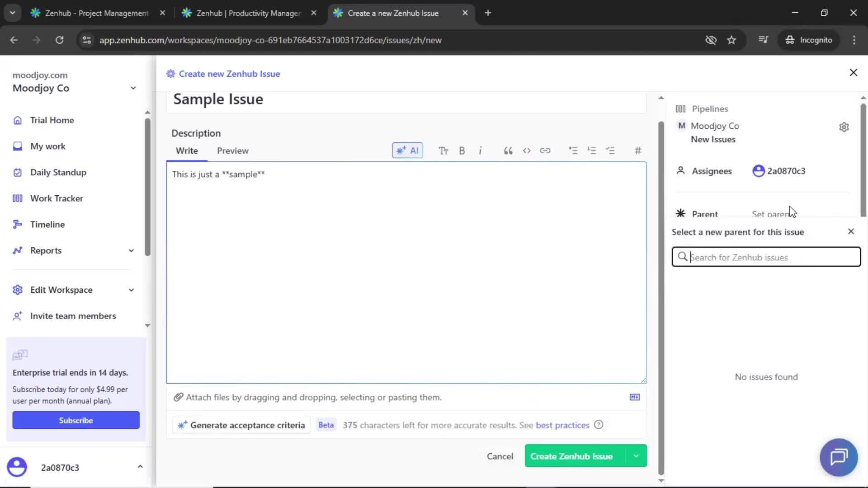Insert a task checklist in the editor
868x488 pixels.
pyautogui.click(x=611, y=150)
